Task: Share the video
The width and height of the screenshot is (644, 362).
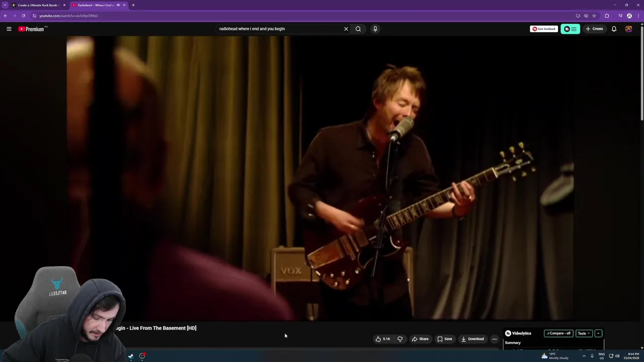Action: (x=420, y=339)
